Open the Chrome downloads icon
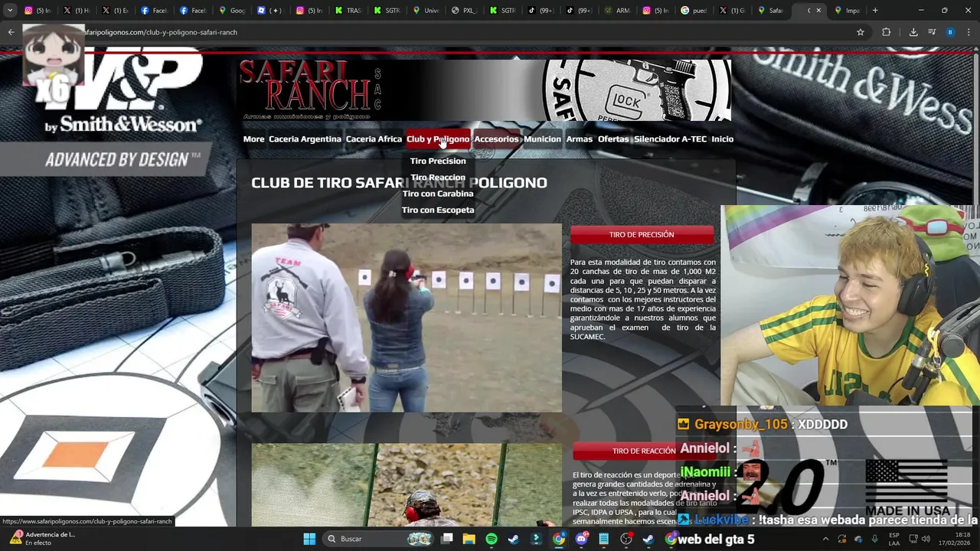 point(913,32)
